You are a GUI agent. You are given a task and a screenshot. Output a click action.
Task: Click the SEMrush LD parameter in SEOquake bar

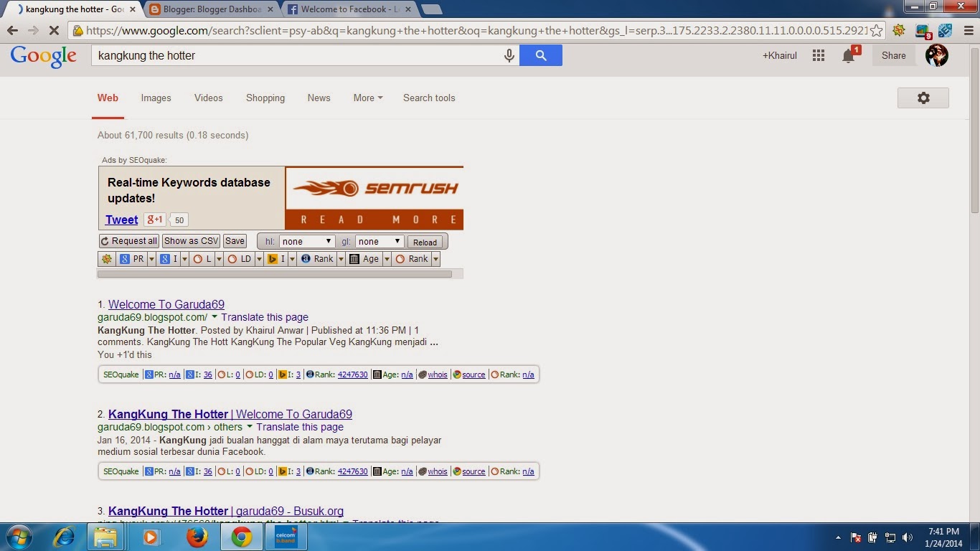(x=240, y=259)
